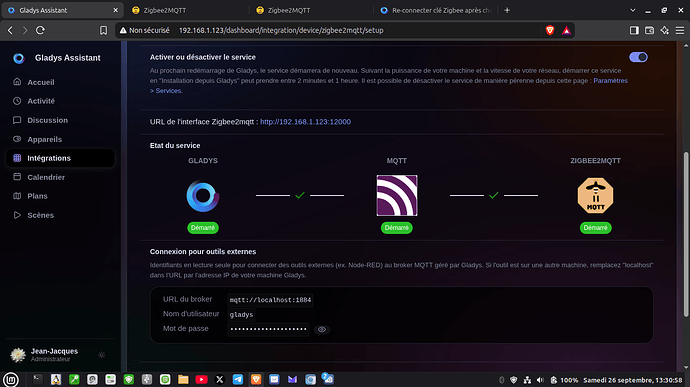
Task: Open the penguin icon in taskbar
Action: 56,379
